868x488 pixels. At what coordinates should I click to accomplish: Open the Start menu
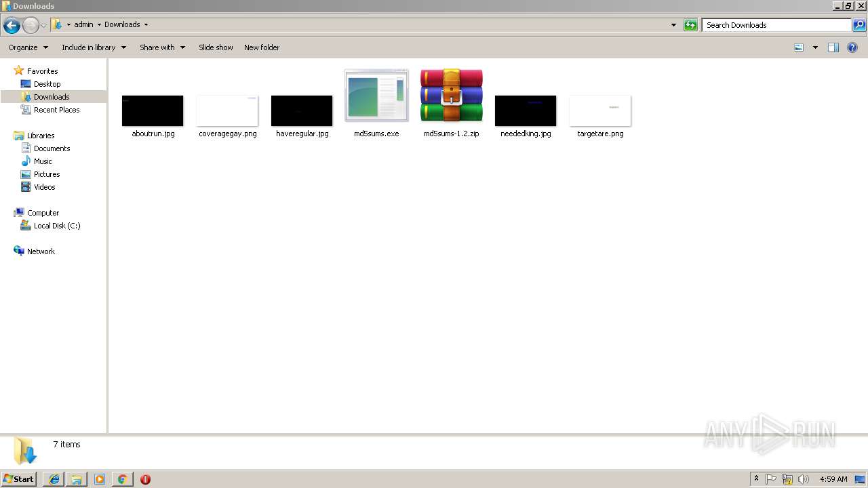tap(19, 479)
